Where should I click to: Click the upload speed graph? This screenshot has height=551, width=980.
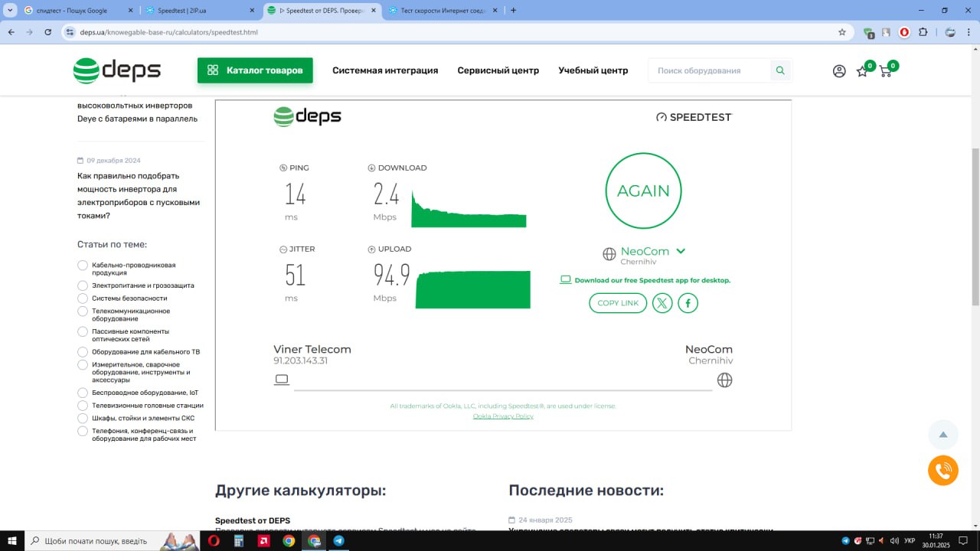tap(473, 289)
